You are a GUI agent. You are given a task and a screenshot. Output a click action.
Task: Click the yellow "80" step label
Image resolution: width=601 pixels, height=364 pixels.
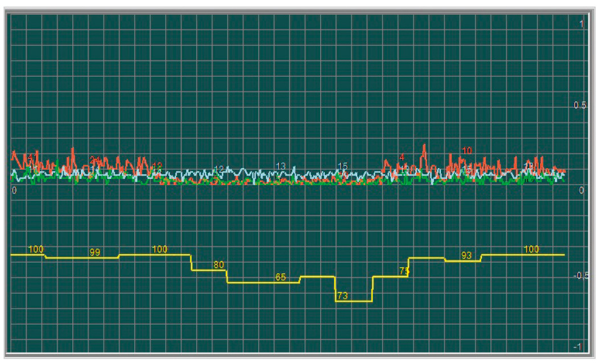(x=219, y=265)
